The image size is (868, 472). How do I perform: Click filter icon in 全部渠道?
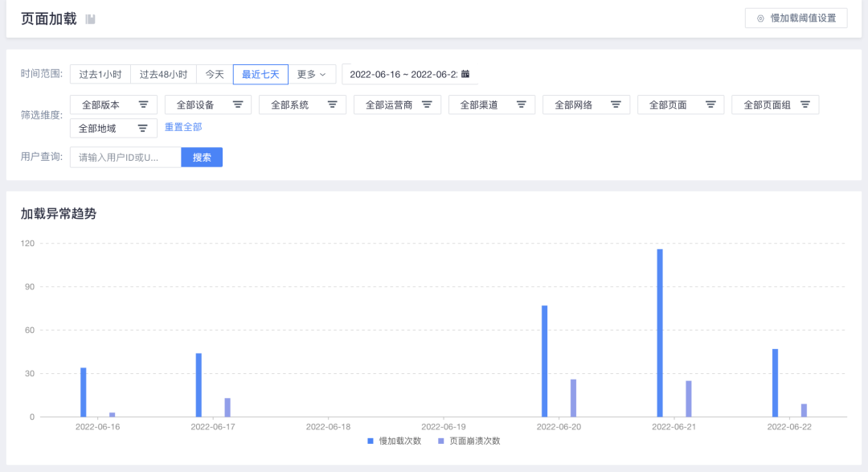click(x=521, y=105)
